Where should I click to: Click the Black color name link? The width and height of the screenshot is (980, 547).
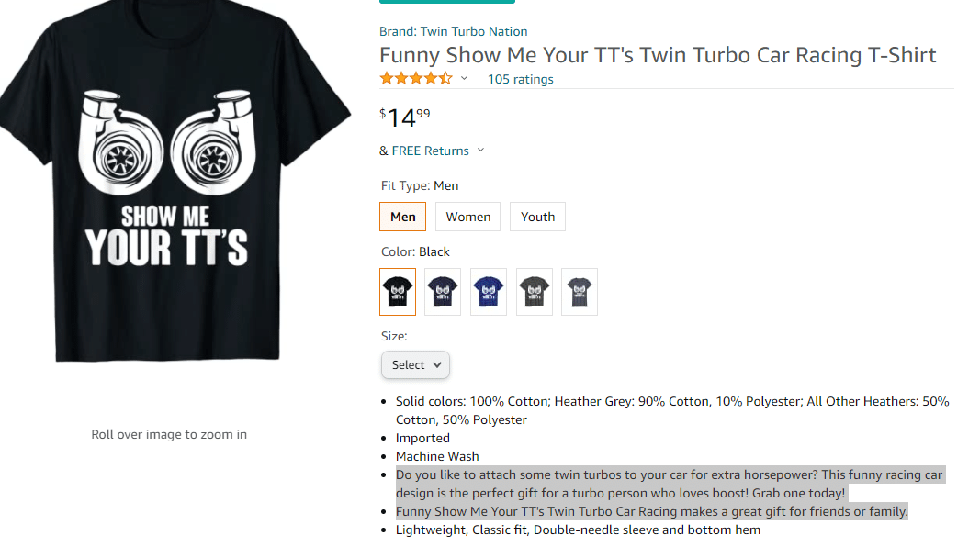coord(434,251)
